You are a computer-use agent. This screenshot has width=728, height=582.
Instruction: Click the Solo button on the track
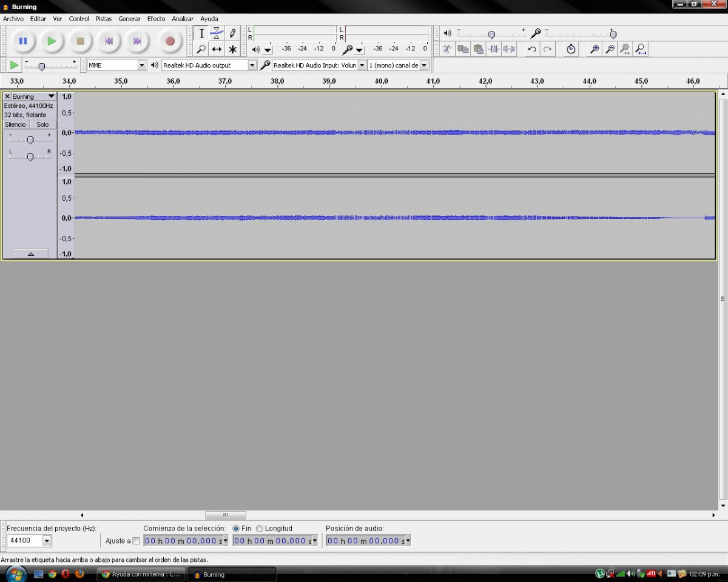42,124
